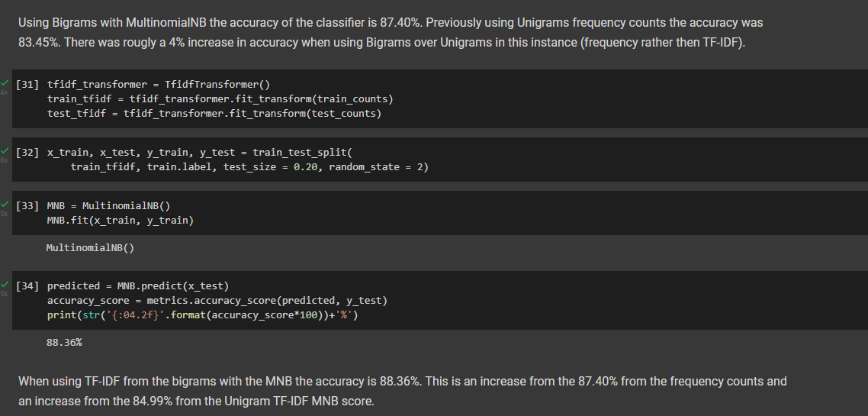
Task: Run the cell numbered [32]
Action: (27, 153)
